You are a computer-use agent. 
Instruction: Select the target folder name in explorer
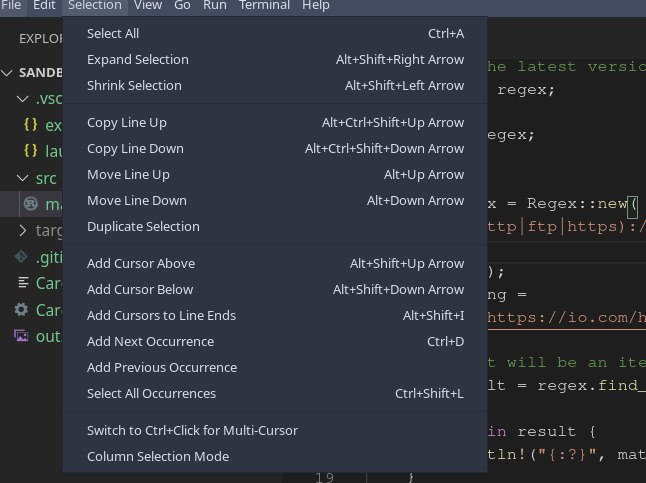click(x=49, y=231)
